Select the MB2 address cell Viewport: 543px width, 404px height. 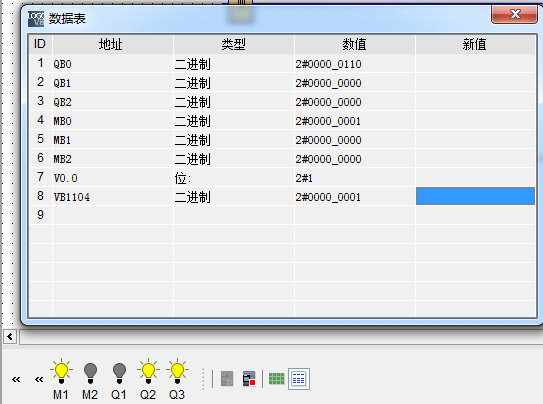pos(113,159)
